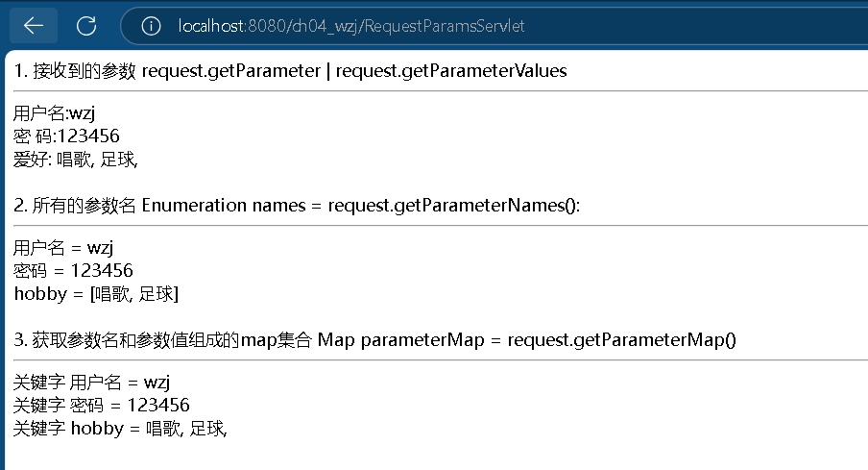Click the horizontal divider under heading 2
The width and height of the screenshot is (868, 470).
point(434,225)
